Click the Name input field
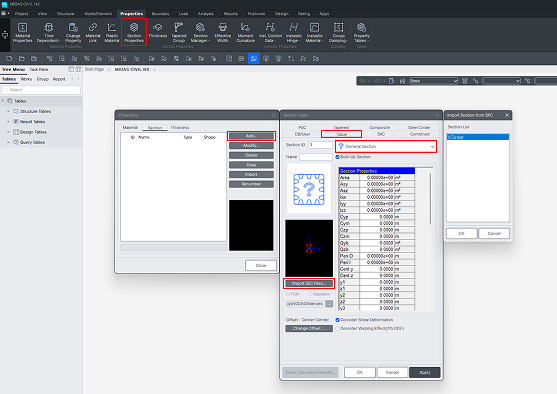Viewport: 557px width, 394px height. (x=315, y=157)
